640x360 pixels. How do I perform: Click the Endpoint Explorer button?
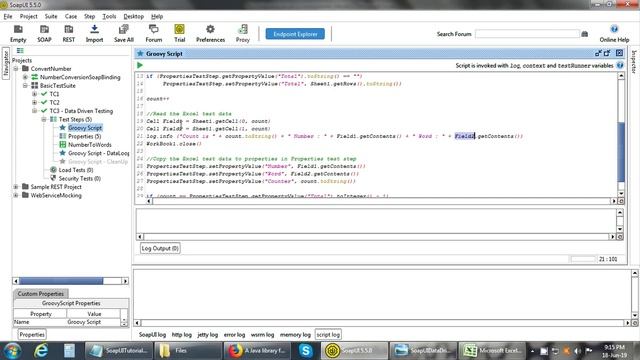(x=295, y=34)
